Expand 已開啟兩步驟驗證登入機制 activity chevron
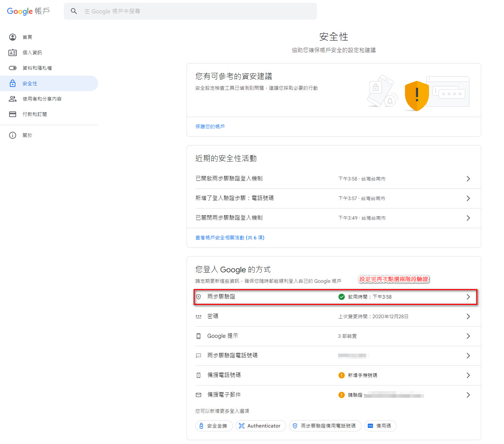The height and width of the screenshot is (444, 504). point(468,179)
